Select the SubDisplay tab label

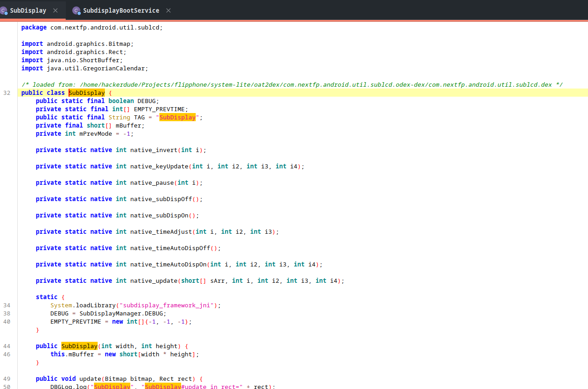[28, 10]
